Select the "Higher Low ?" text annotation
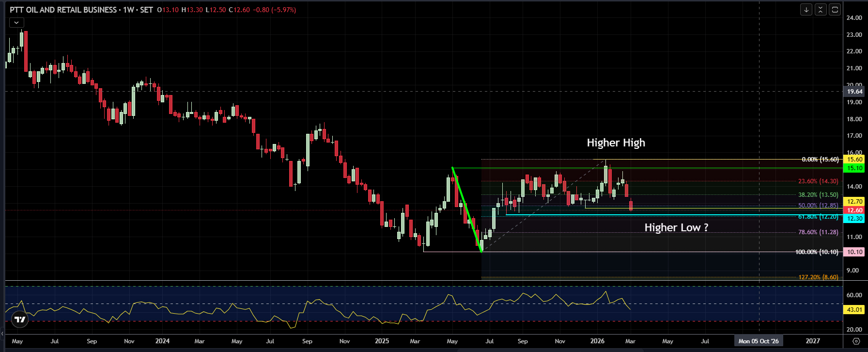The width and height of the screenshot is (868, 352). coord(676,227)
